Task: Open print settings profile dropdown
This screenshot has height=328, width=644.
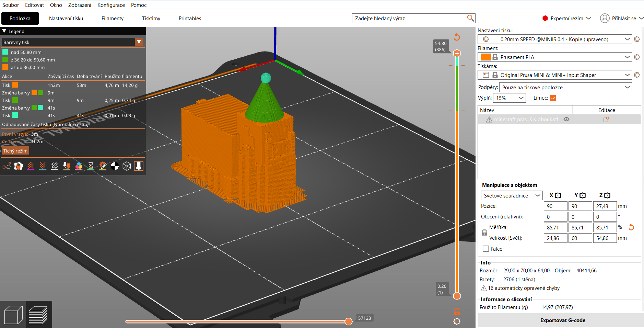Action: 627,39
